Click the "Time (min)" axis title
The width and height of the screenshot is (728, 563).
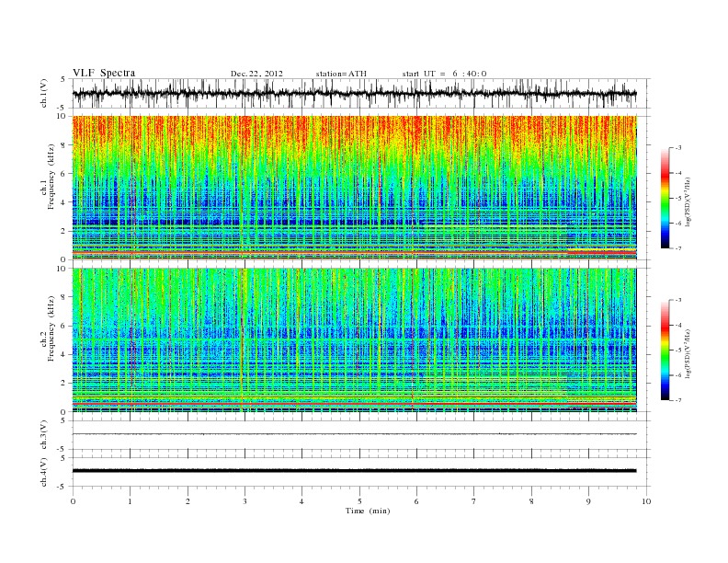[368, 511]
